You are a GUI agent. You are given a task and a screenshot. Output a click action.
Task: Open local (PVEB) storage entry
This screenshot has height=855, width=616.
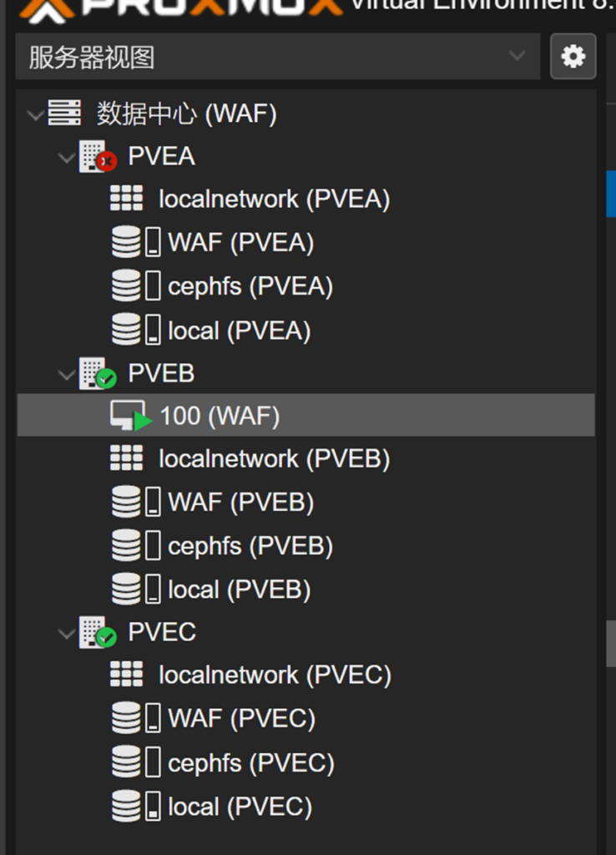(x=240, y=590)
